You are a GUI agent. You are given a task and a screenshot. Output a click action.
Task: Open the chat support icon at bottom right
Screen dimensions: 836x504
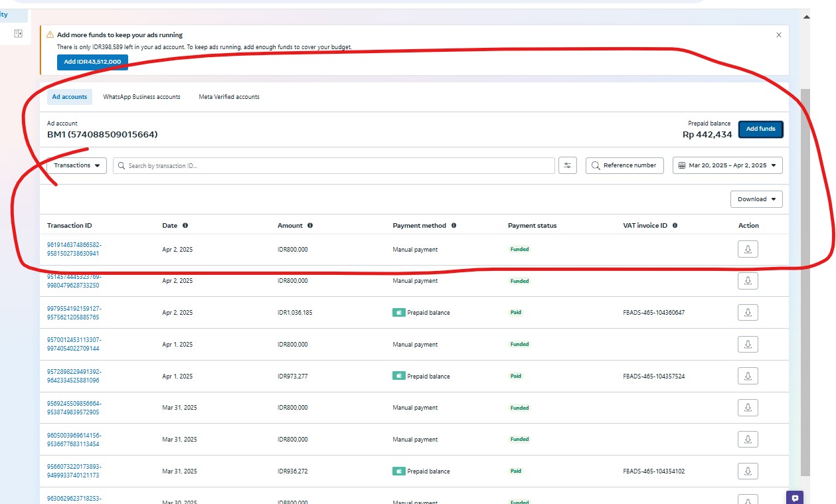[794, 497]
